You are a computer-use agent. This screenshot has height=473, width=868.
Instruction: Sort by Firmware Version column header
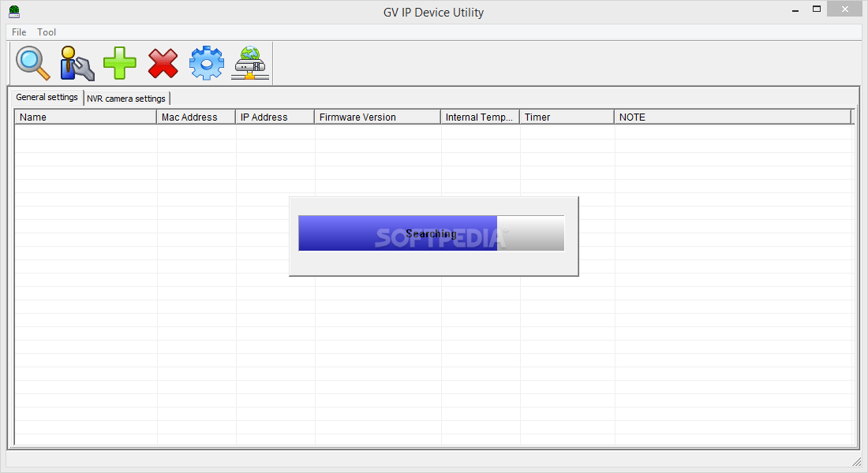pos(377,117)
